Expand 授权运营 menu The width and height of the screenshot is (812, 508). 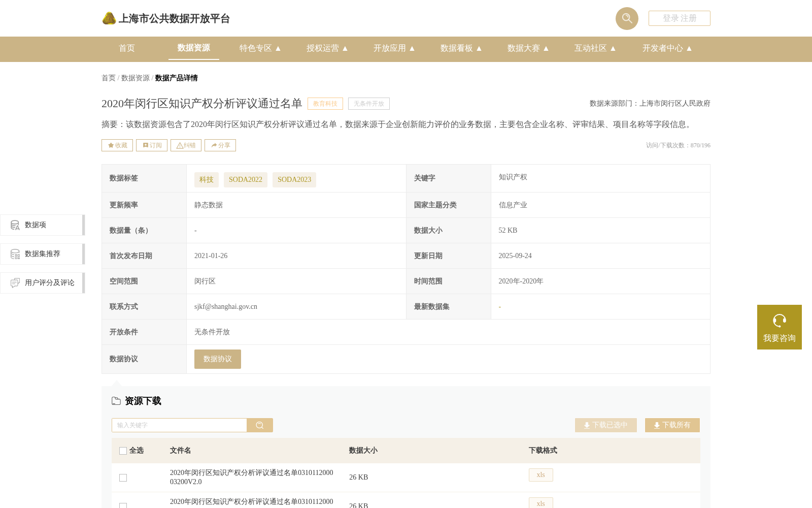(x=327, y=48)
